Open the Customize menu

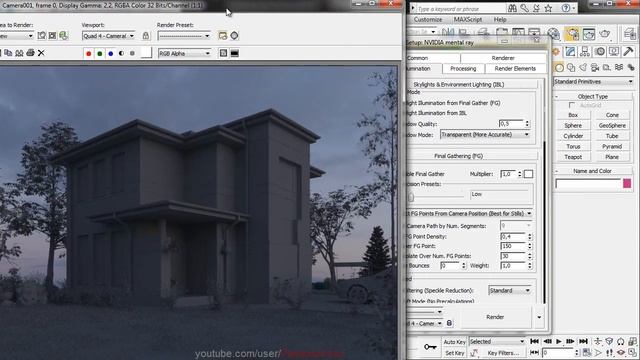[x=428, y=20]
